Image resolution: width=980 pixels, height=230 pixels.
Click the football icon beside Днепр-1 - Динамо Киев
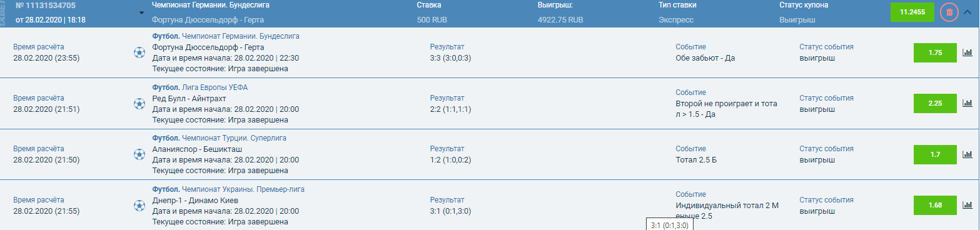[139, 205]
